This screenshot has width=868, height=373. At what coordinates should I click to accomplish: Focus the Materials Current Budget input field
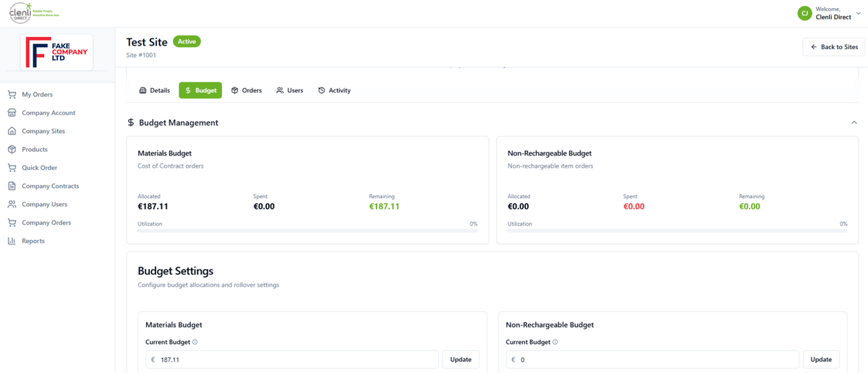[292, 359]
